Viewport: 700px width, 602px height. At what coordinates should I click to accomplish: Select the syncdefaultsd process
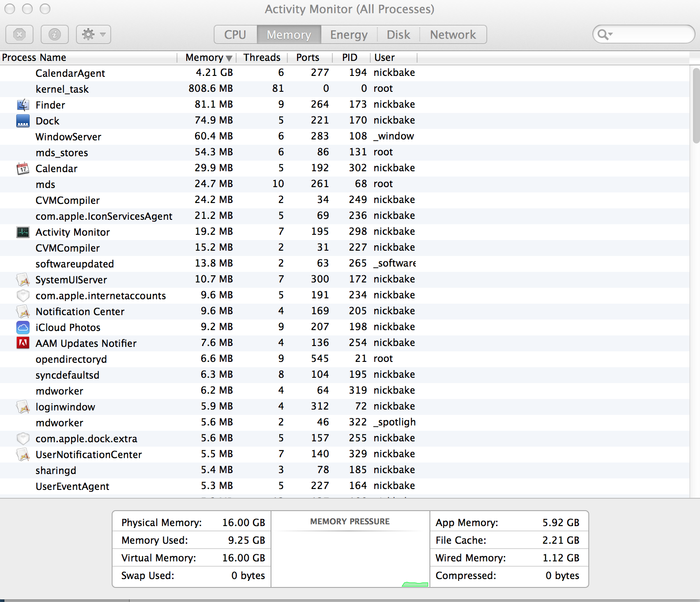click(x=345, y=375)
